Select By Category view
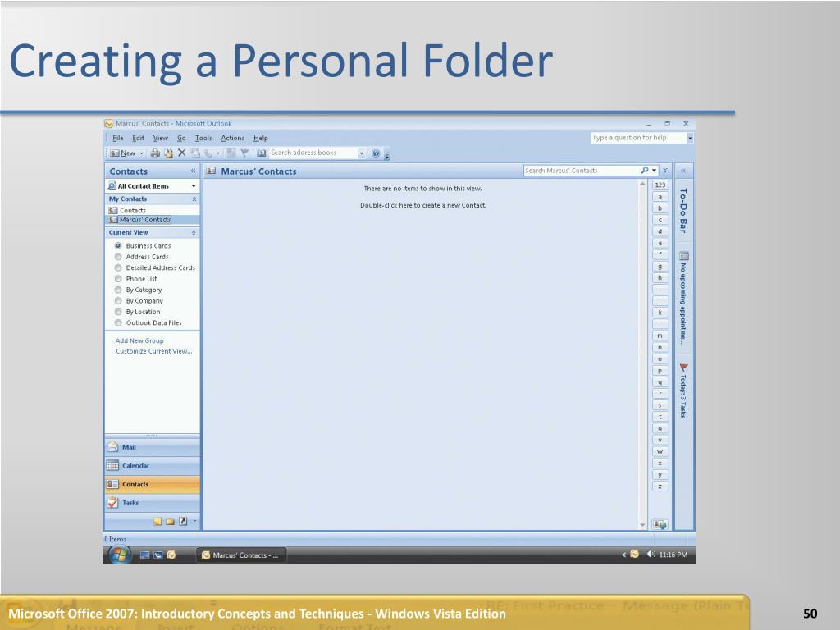 tap(118, 290)
